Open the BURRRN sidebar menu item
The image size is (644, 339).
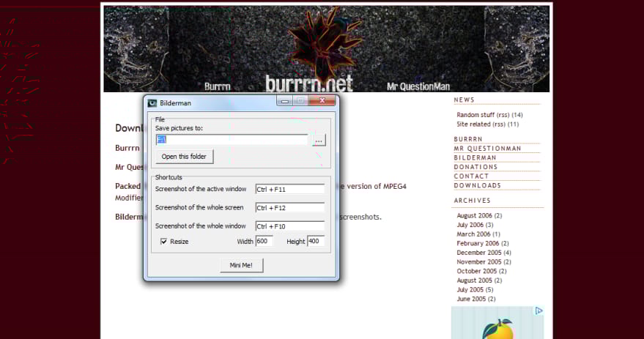pyautogui.click(x=468, y=139)
